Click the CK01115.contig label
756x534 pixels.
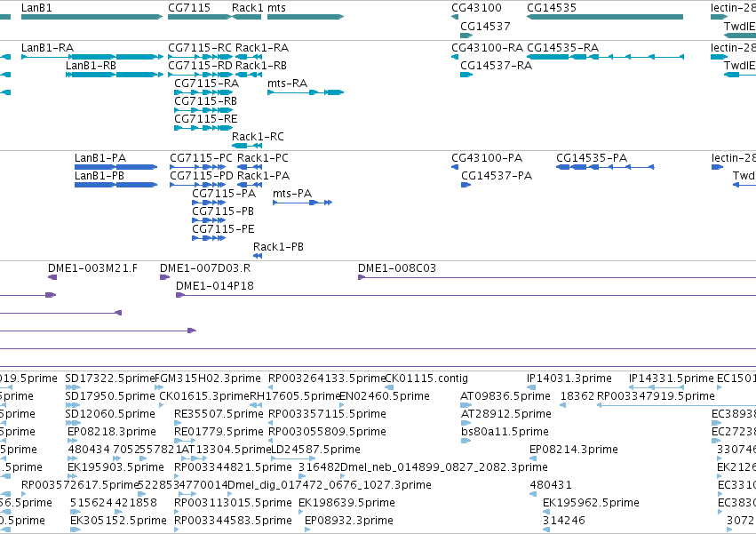tap(426, 379)
